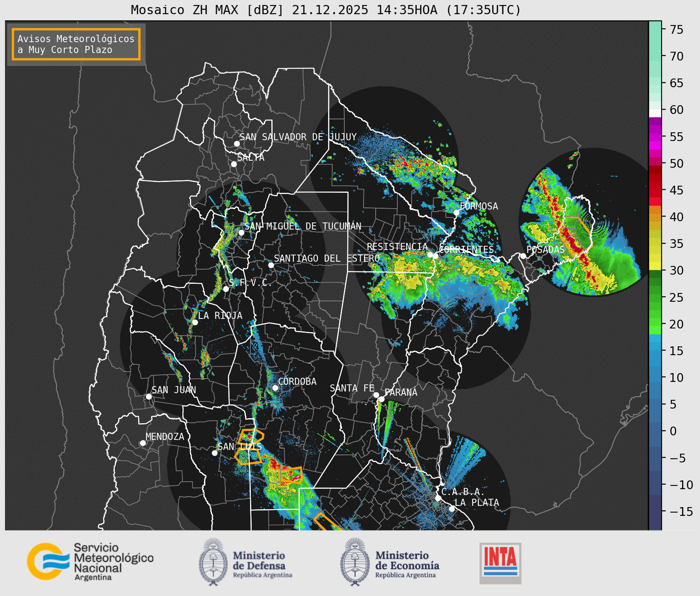Click the LA PLATA map label
Screen dimensions: 700x596
[x=477, y=503]
